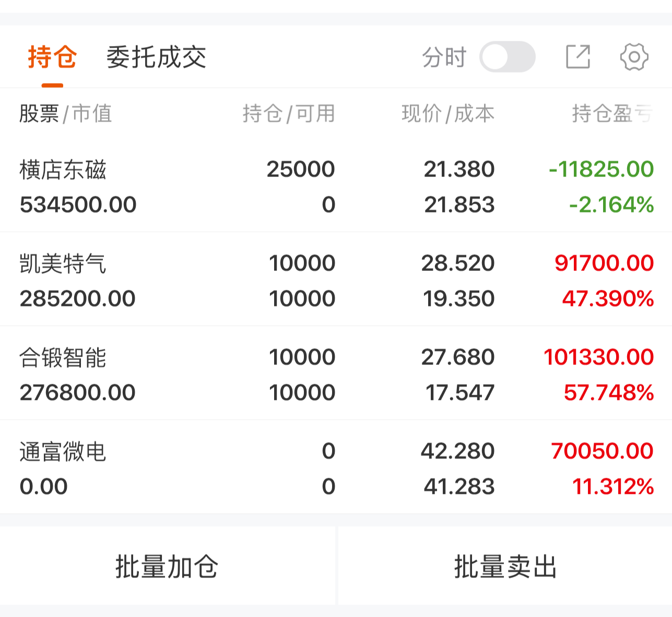Click 横店东磁 market value 534500.00
Viewport: 672px width, 617px height.
click(78, 205)
